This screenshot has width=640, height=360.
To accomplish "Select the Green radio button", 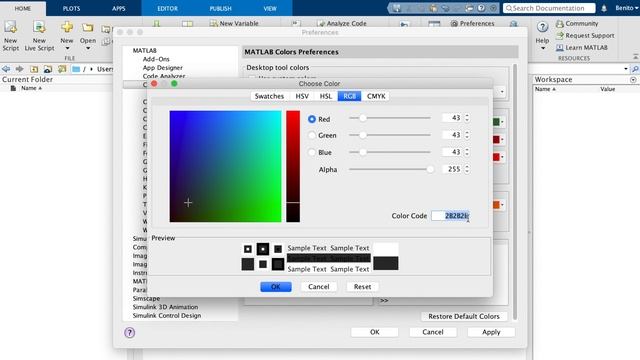I will [x=312, y=135].
